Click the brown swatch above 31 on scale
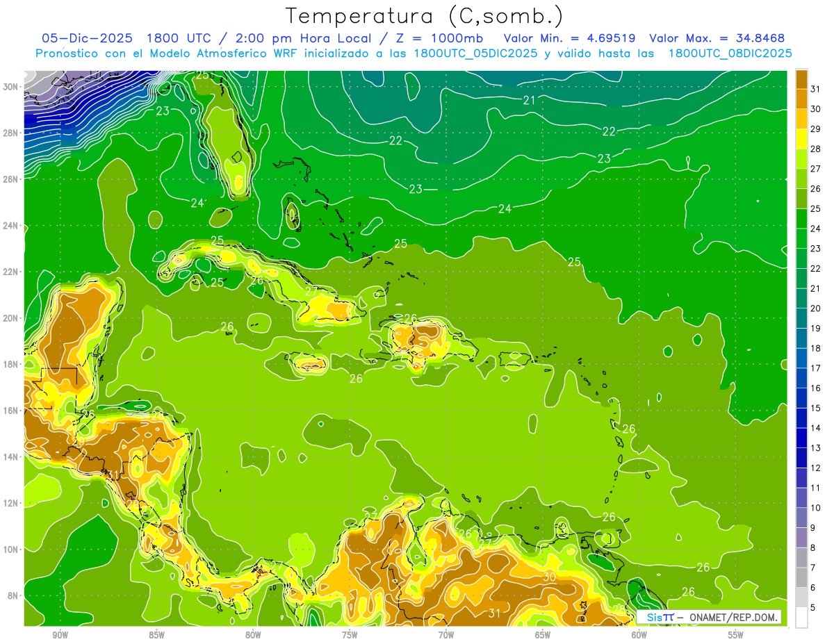This screenshot has width=834, height=644. (x=801, y=79)
